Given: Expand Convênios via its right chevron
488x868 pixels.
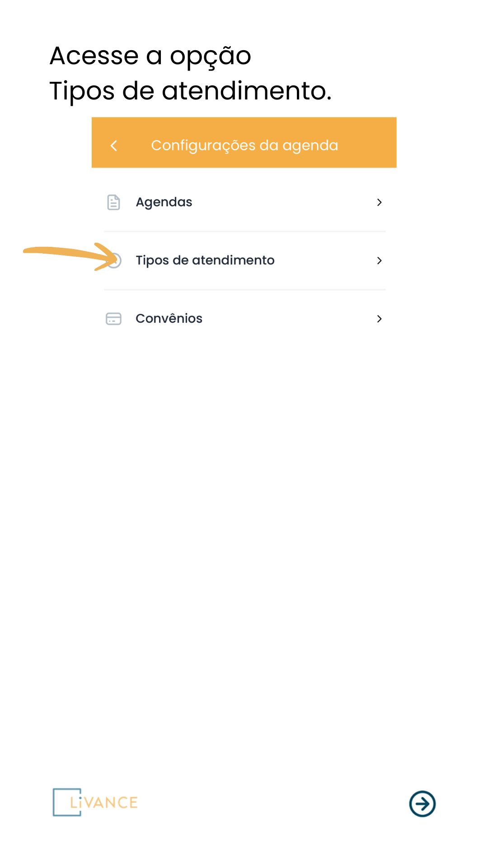Looking at the screenshot, I should pos(380,319).
